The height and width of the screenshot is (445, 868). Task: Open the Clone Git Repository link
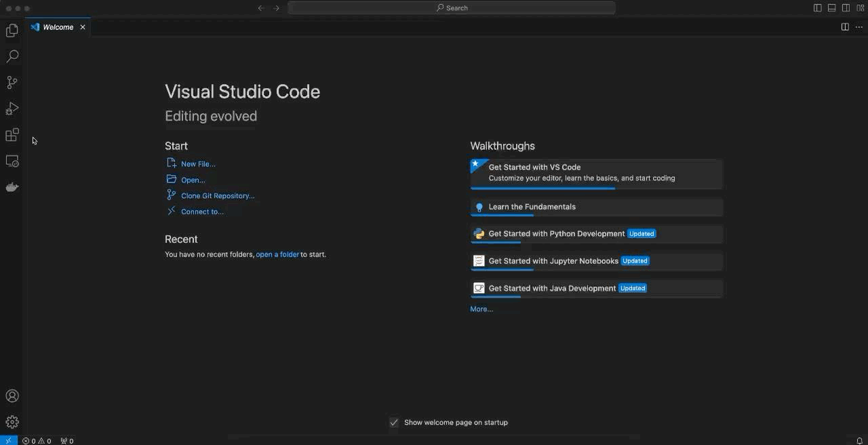coord(218,195)
